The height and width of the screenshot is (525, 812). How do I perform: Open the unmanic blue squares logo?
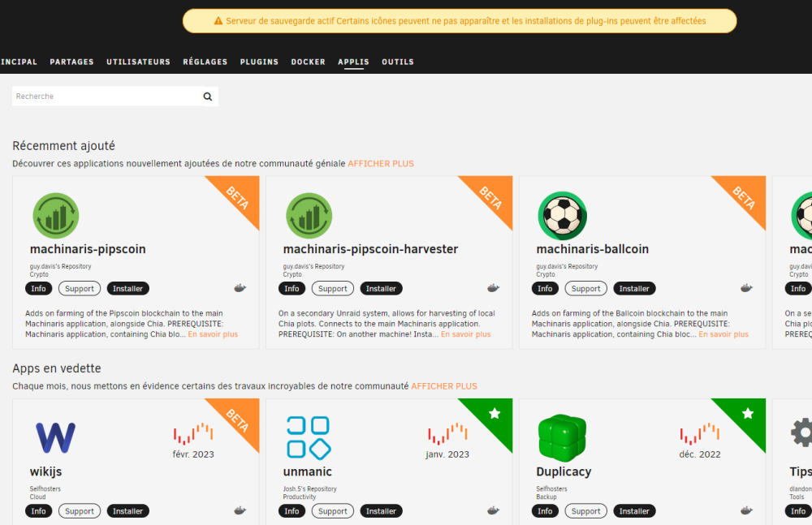pyautogui.click(x=309, y=438)
